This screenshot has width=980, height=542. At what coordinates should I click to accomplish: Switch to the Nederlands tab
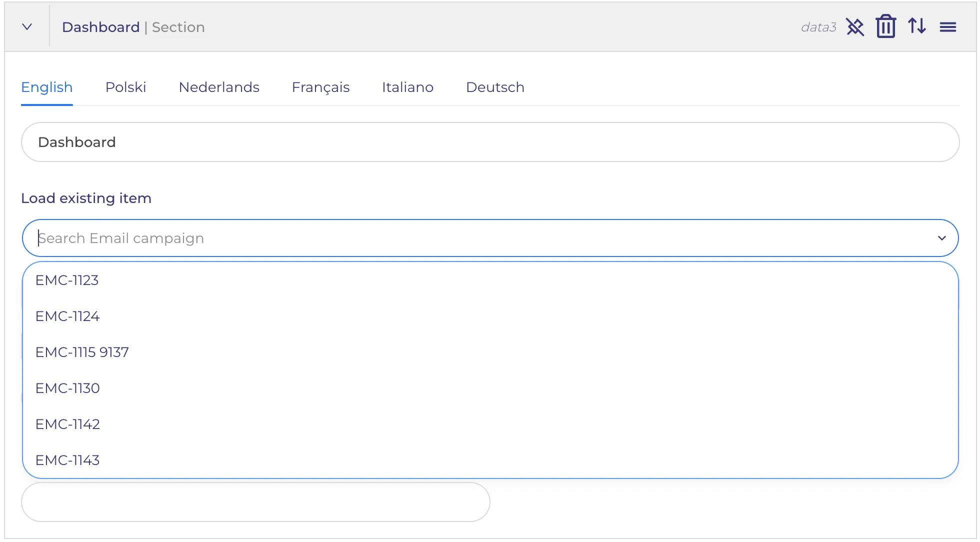point(219,87)
